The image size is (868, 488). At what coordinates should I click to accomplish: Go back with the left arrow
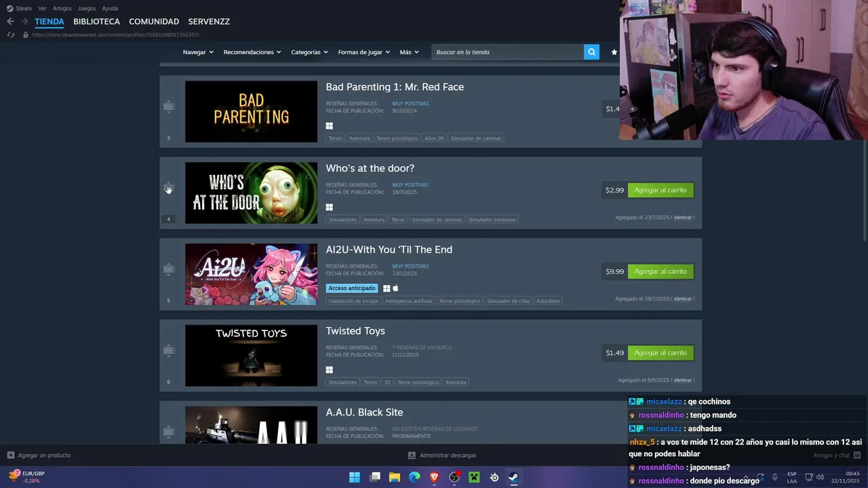pyautogui.click(x=10, y=22)
